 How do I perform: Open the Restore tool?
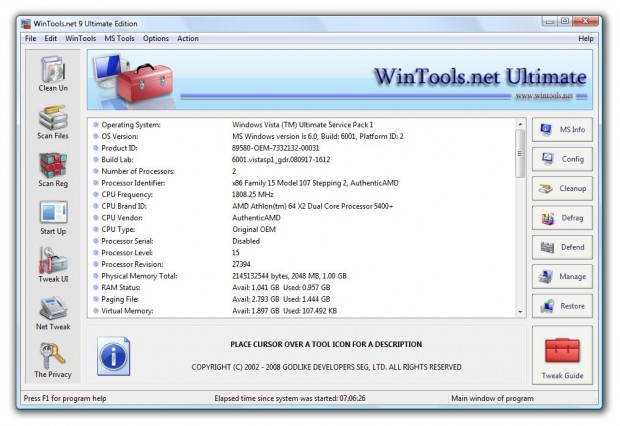click(x=562, y=306)
